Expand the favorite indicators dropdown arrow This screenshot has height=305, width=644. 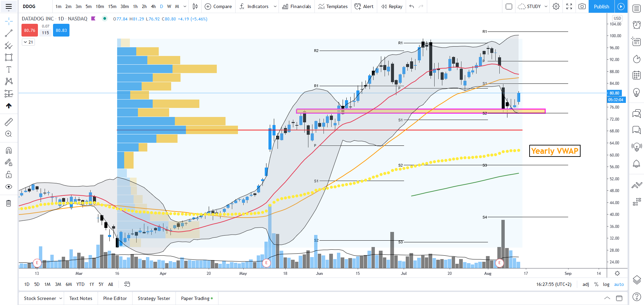click(x=275, y=6)
